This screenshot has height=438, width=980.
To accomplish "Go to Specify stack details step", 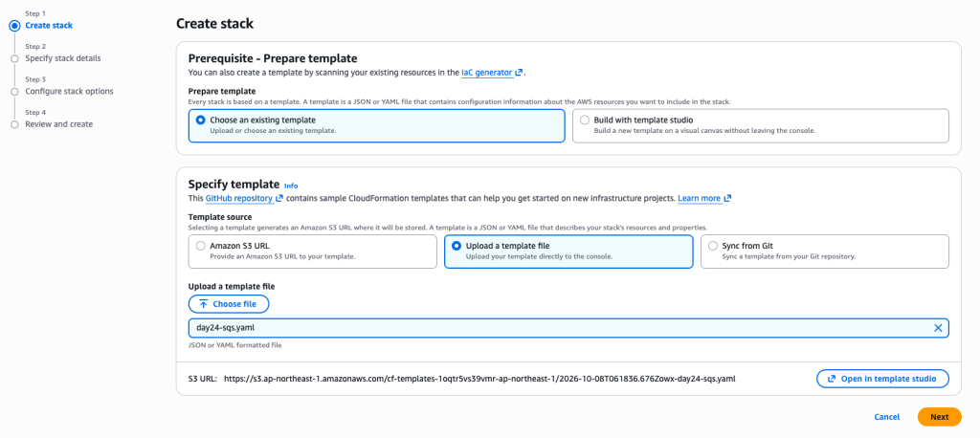I will pyautogui.click(x=63, y=58).
